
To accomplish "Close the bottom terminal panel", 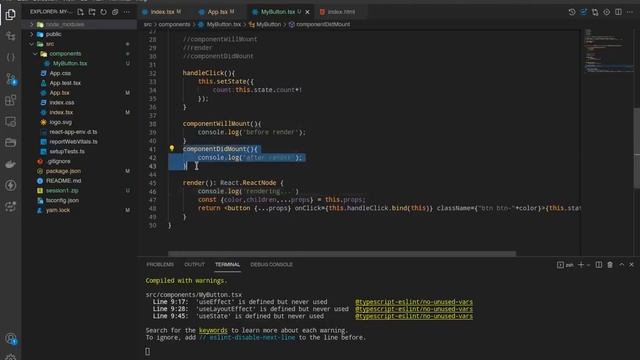I will (x=631, y=264).
